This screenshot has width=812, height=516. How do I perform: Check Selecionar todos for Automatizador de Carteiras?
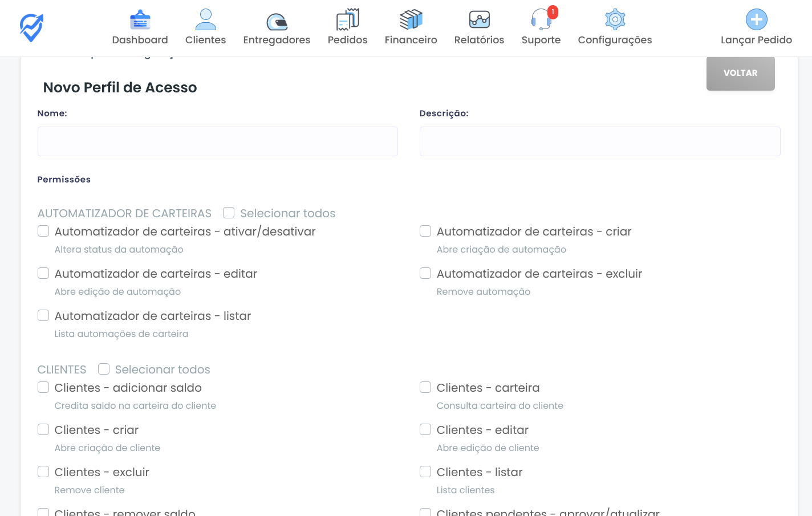[229, 213]
